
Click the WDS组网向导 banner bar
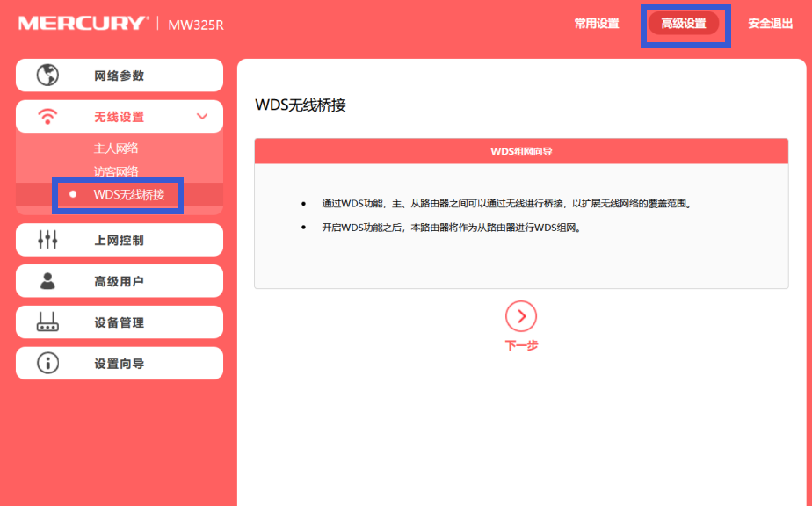[x=521, y=150]
